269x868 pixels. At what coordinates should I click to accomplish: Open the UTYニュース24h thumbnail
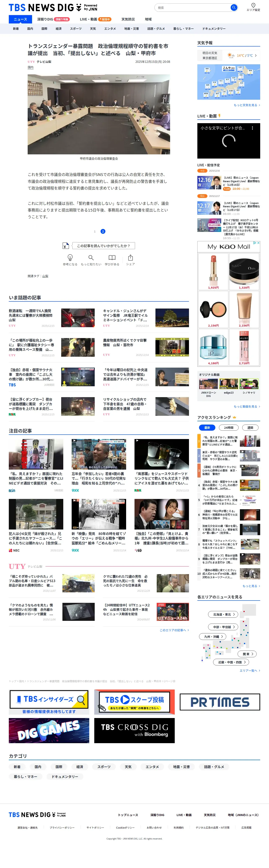(x=172, y=612)
